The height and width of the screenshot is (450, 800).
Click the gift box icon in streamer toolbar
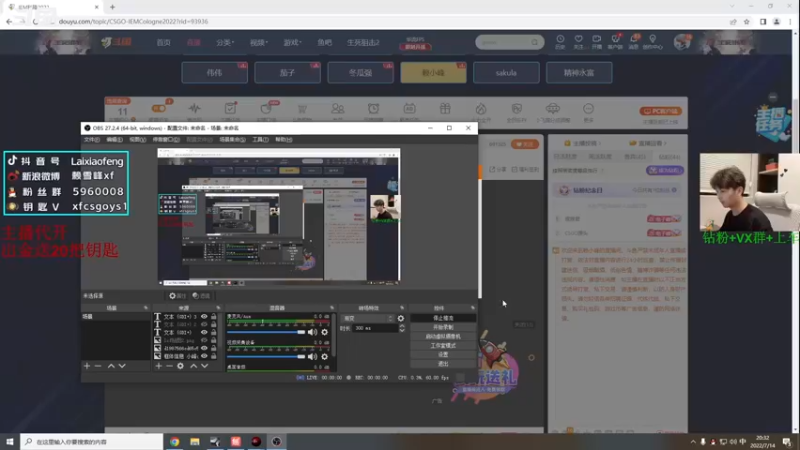click(445, 109)
